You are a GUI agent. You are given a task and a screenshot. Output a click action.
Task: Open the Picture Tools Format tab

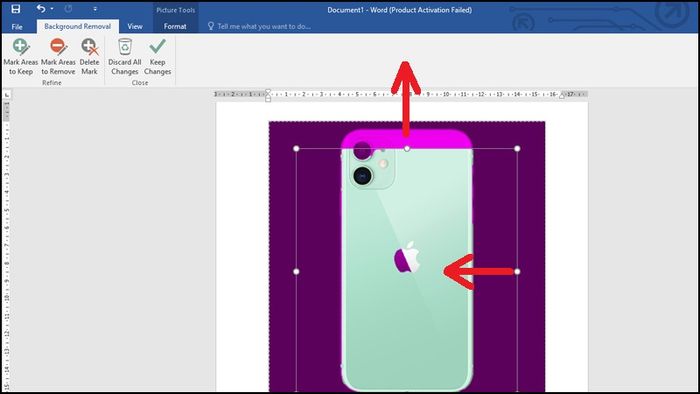(175, 26)
